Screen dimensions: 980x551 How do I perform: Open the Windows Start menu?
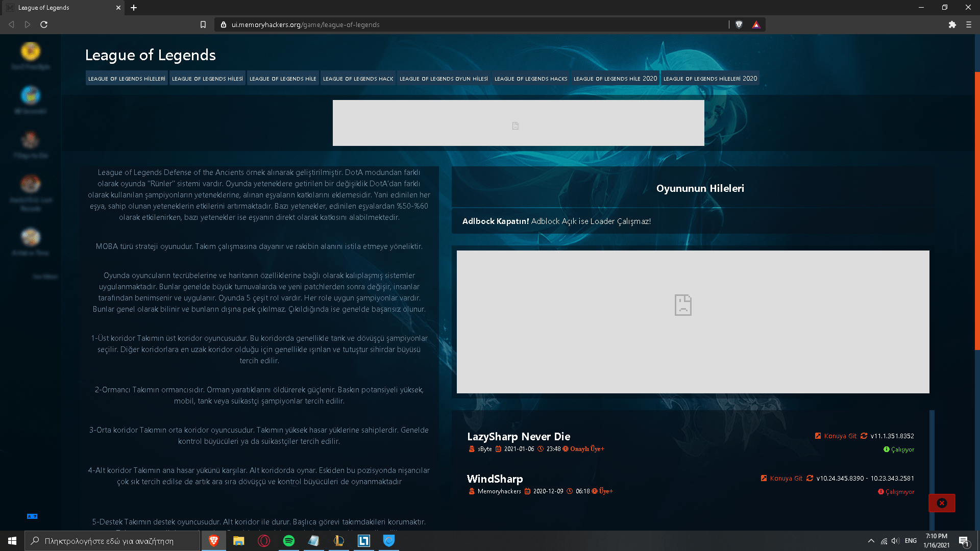pos(12,541)
